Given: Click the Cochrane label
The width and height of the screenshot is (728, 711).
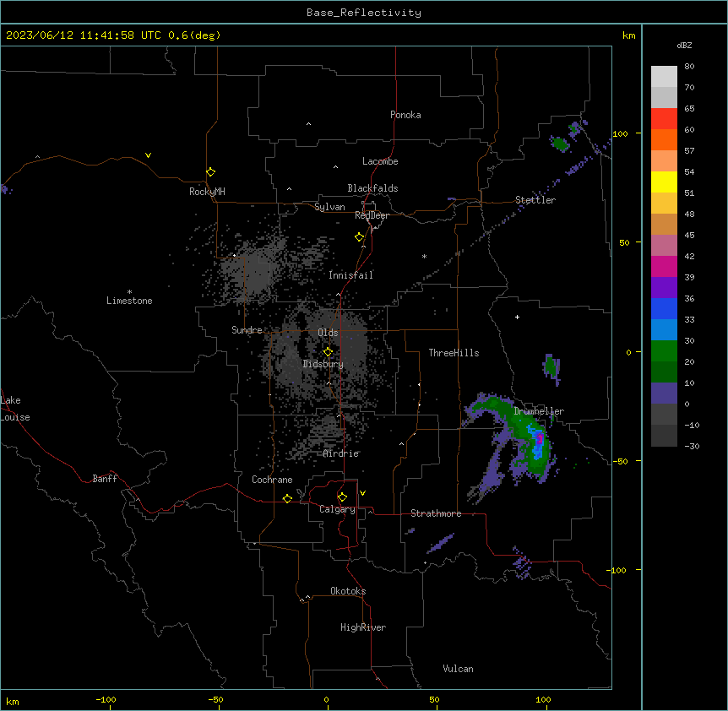Looking at the screenshot, I should pyautogui.click(x=272, y=480).
